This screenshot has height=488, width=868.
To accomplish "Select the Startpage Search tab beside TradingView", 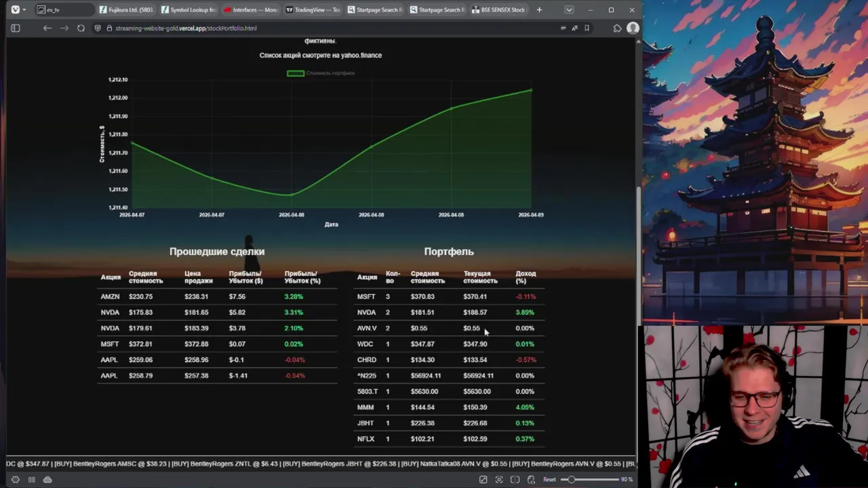I will pos(374,9).
